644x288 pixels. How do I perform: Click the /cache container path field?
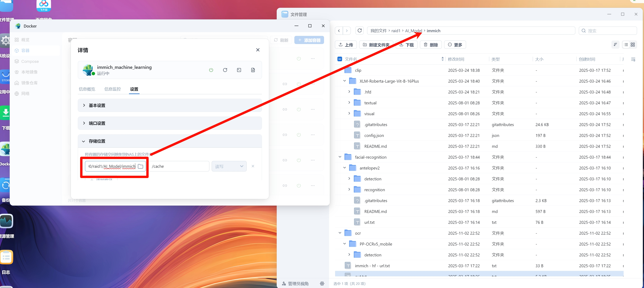[x=179, y=166]
